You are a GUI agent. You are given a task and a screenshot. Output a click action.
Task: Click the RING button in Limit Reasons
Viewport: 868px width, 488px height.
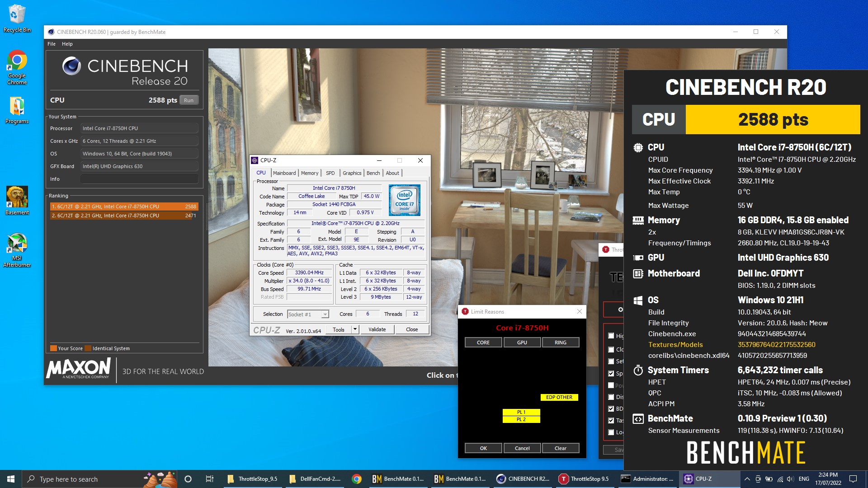pyautogui.click(x=561, y=343)
